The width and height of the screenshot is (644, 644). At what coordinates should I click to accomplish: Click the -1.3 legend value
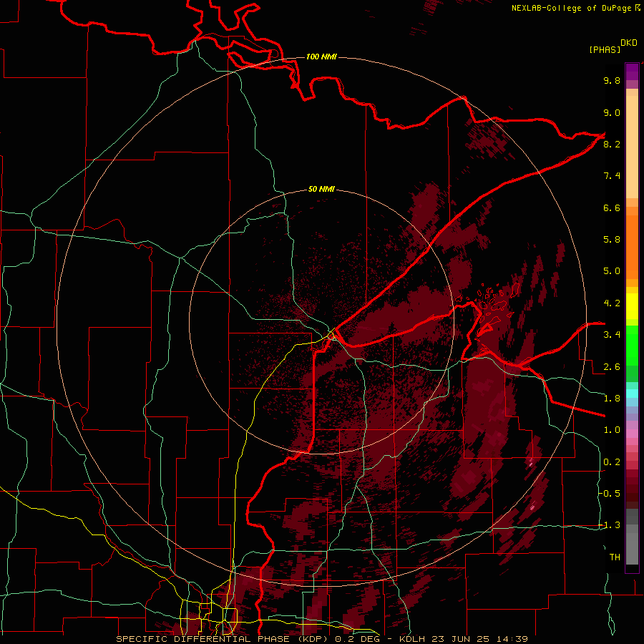click(610, 525)
